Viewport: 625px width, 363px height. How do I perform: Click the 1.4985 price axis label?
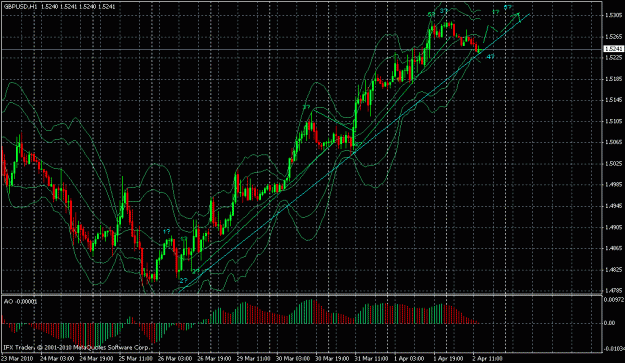tap(613, 185)
